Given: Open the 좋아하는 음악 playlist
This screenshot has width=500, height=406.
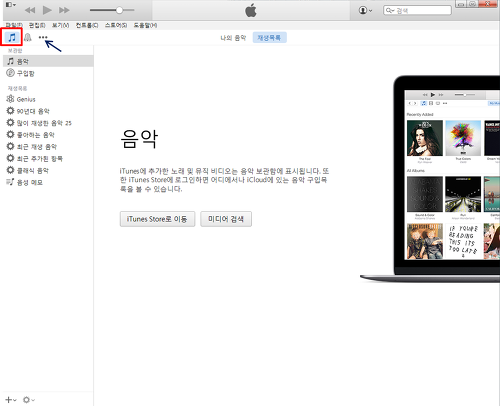Looking at the screenshot, I should point(48,135).
